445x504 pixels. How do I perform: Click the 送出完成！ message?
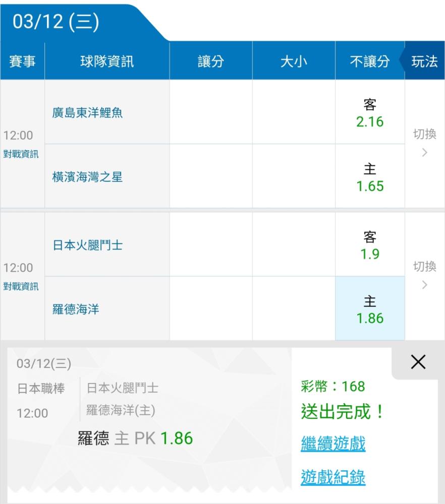pos(343,411)
